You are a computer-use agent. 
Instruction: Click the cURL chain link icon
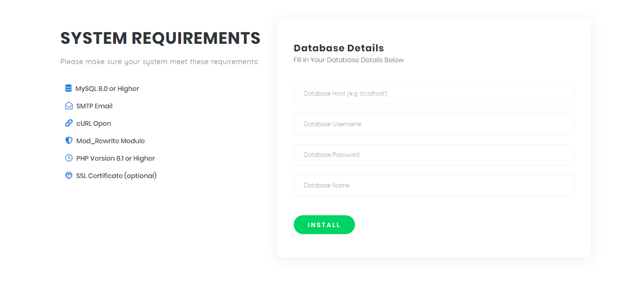pos(69,123)
